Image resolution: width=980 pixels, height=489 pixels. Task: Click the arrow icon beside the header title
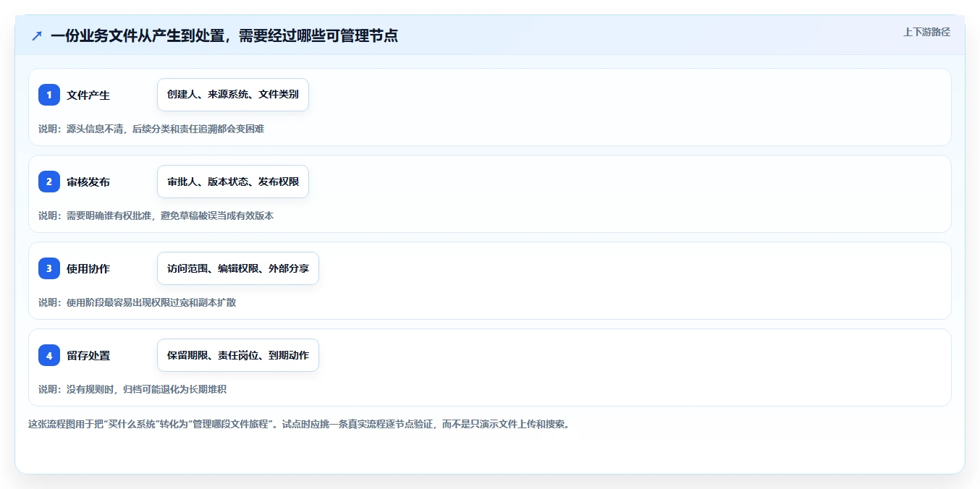(37, 35)
